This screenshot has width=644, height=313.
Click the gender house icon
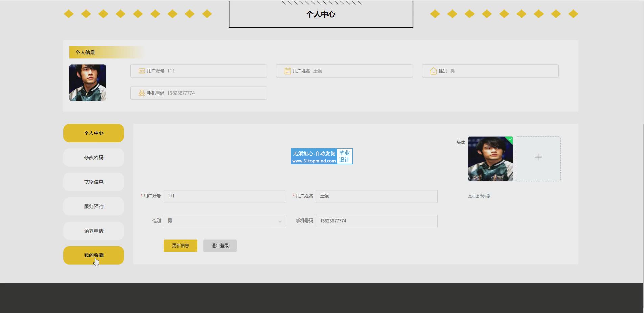click(x=433, y=71)
